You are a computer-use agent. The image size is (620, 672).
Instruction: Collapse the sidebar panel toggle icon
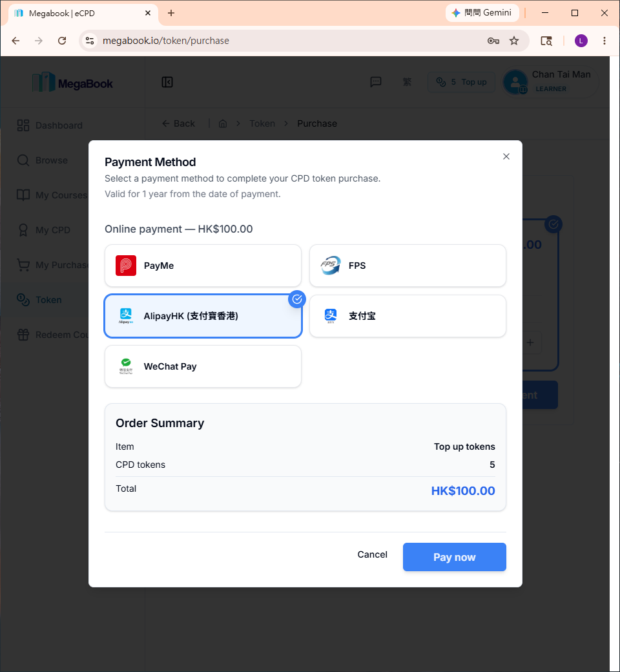[x=167, y=82]
